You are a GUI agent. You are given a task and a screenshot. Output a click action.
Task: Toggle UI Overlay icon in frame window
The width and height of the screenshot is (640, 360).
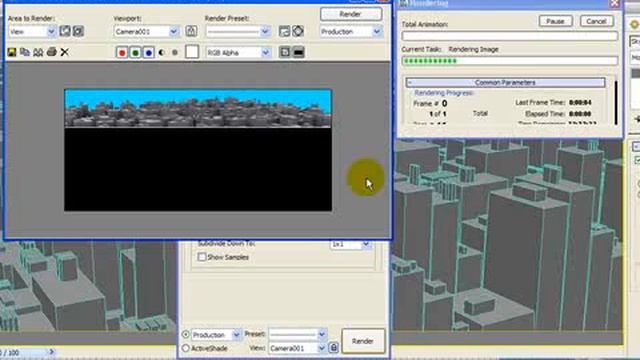[x=285, y=52]
